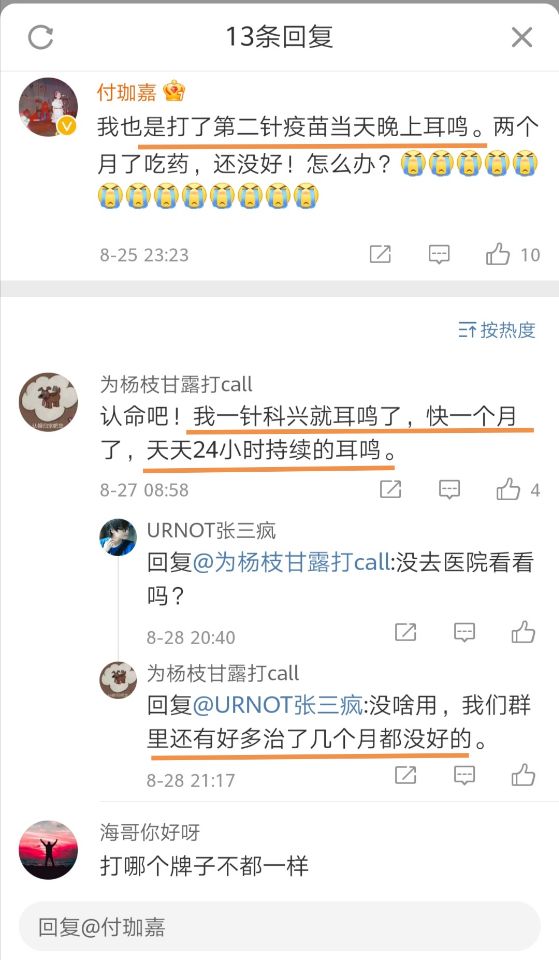559x960 pixels.
Task: Open @URNOT张三疯 mention link
Action: tap(278, 705)
